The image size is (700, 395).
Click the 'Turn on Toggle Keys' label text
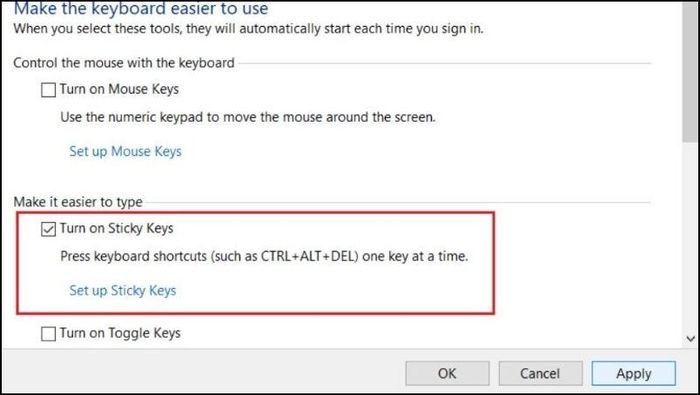(120, 333)
